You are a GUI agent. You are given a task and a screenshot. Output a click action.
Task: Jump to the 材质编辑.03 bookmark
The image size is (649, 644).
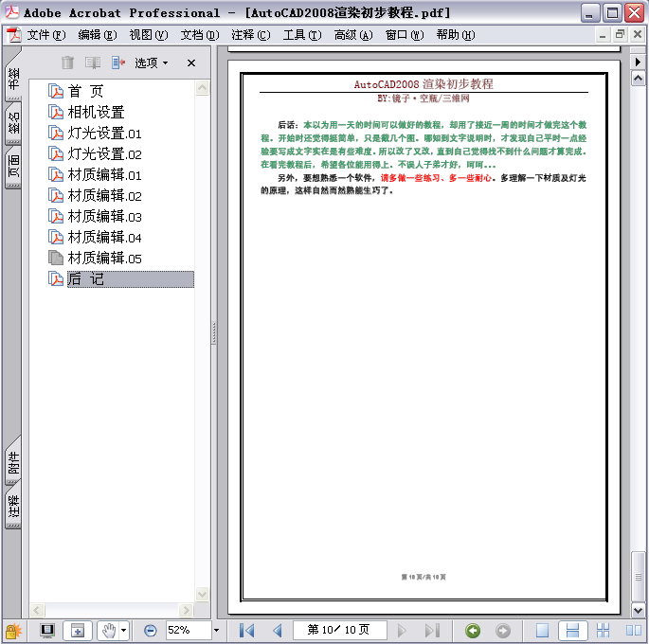pyautogui.click(x=105, y=216)
